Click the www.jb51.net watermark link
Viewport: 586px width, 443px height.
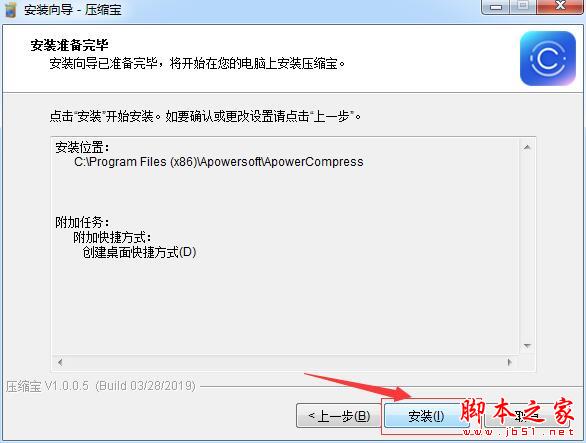coord(518,432)
